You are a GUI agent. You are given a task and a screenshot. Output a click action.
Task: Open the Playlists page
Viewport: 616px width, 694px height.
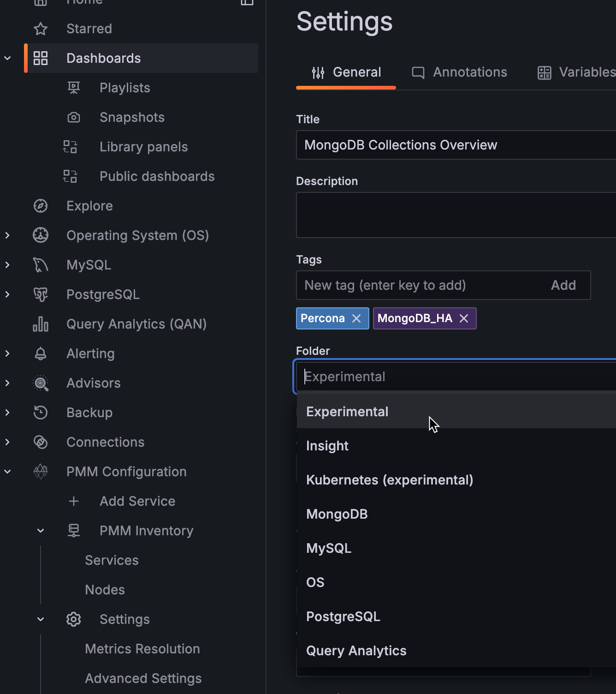125,88
